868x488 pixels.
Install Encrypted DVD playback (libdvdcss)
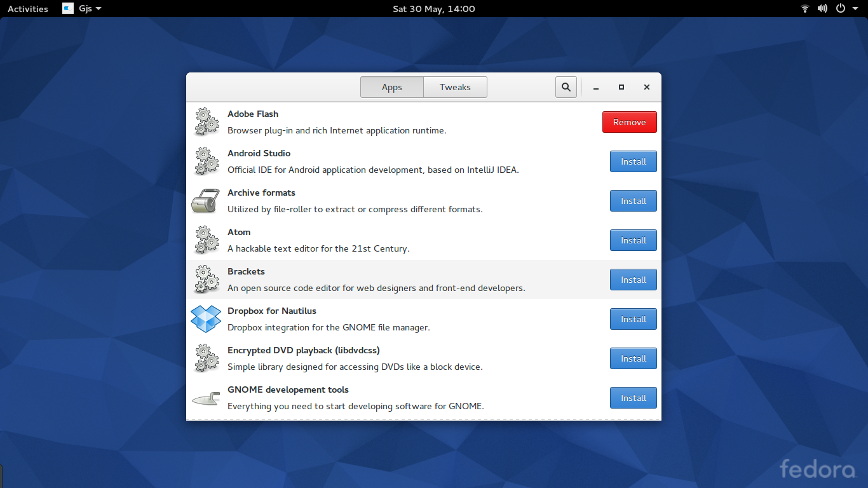pos(634,358)
